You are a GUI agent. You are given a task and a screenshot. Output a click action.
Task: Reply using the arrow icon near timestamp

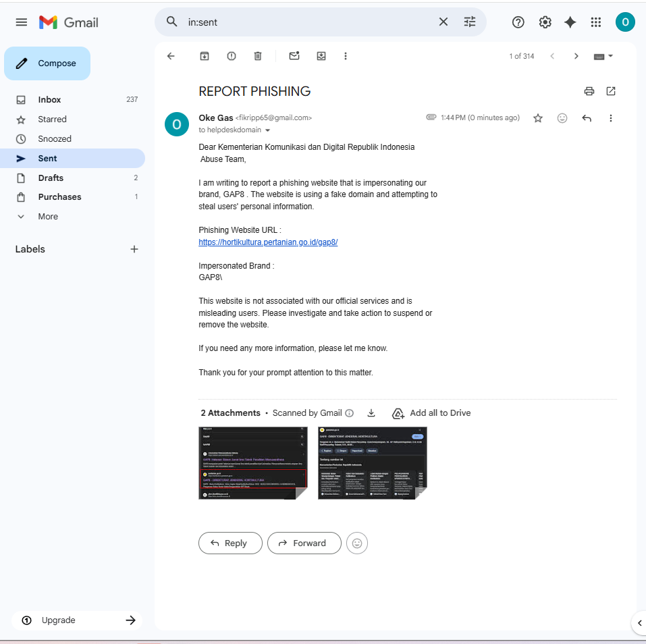point(587,118)
